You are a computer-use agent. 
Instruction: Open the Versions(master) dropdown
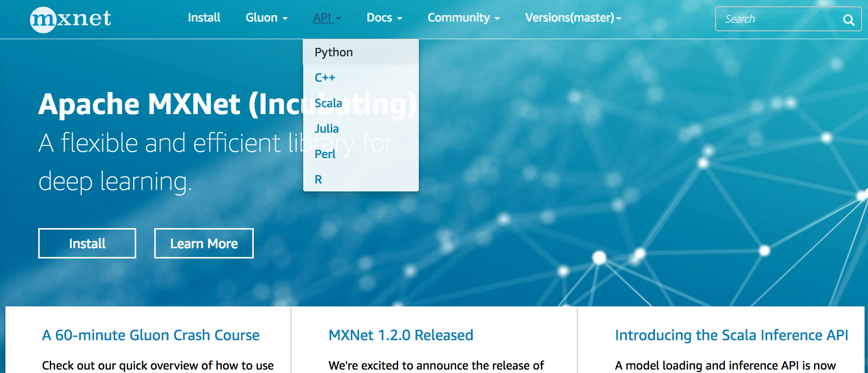(573, 18)
